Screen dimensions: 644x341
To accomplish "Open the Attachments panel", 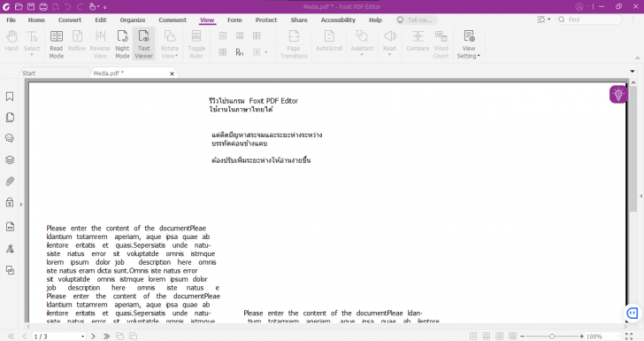I will pyautogui.click(x=10, y=181).
